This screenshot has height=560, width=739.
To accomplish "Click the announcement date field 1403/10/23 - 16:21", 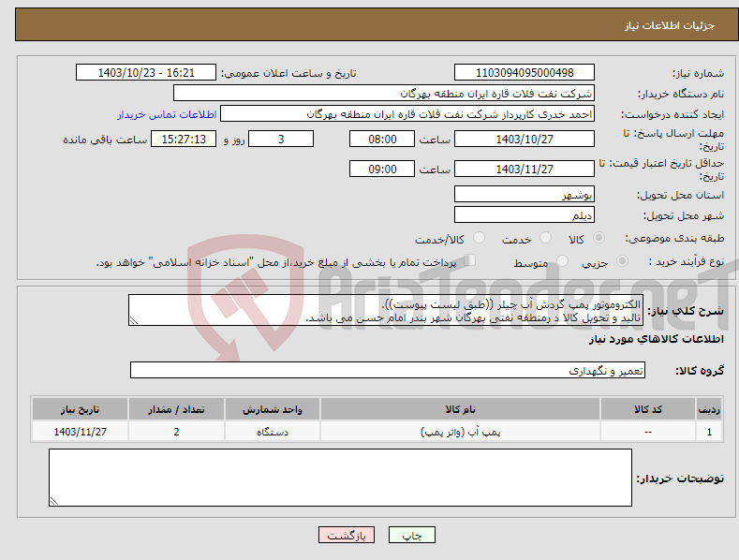I will point(145,73).
